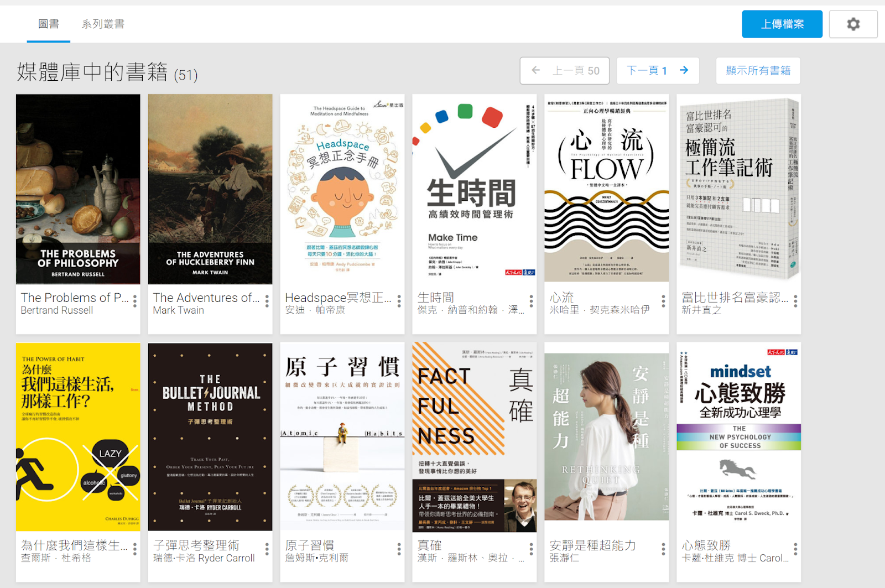885x588 pixels.
Task: Open The Bullet Journal Method cover
Action: click(210, 437)
